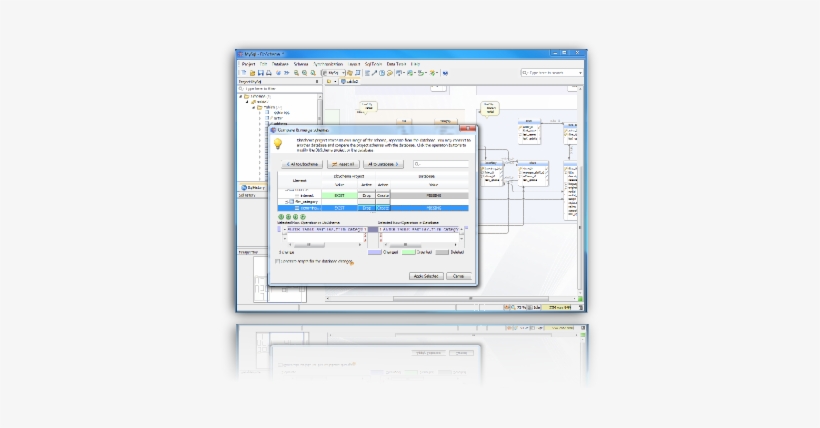The height and width of the screenshot is (428, 820).
Task: Close the compare dialog with its red X
Action: (468, 129)
